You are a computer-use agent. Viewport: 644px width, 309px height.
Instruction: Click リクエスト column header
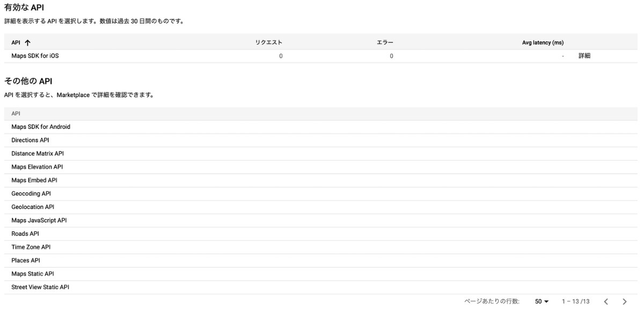pyautogui.click(x=269, y=42)
